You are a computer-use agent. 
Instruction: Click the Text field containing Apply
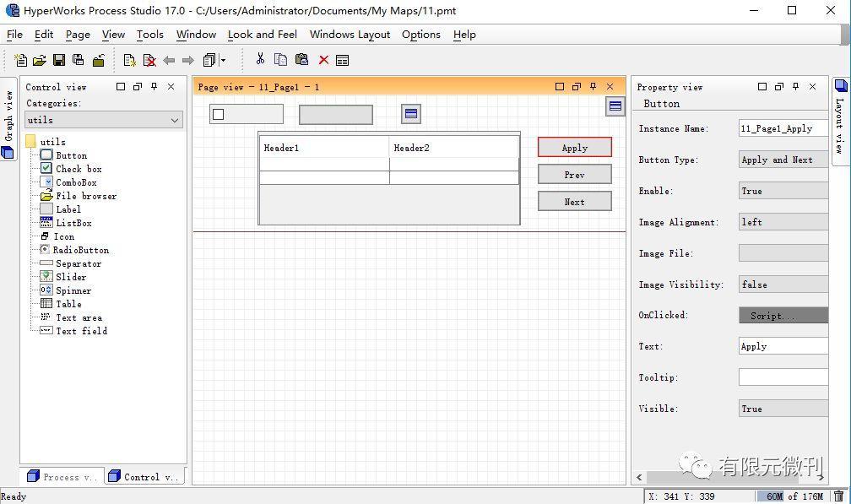[783, 346]
